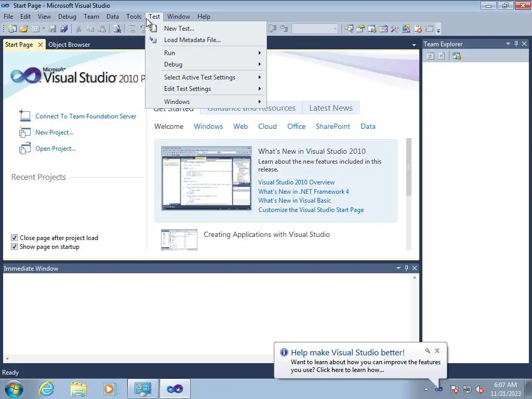Click the icon beside New Project link

(x=25, y=132)
